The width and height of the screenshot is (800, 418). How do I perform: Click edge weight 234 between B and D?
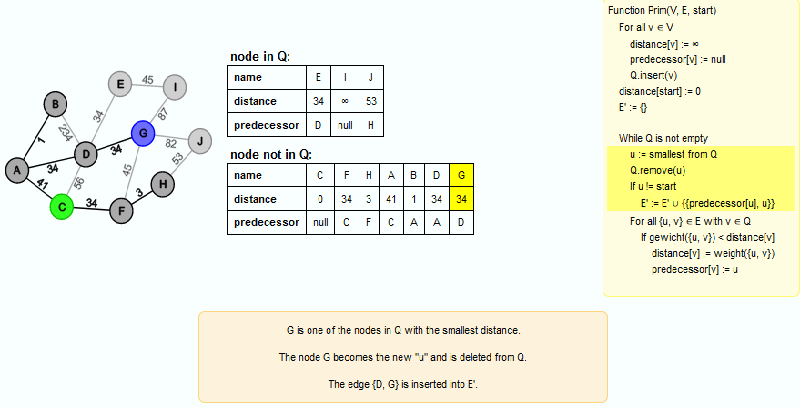click(65, 132)
